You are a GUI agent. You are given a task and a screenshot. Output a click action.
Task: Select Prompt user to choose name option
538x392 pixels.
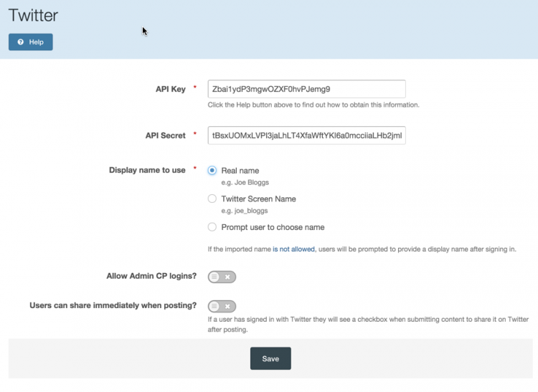(x=212, y=227)
